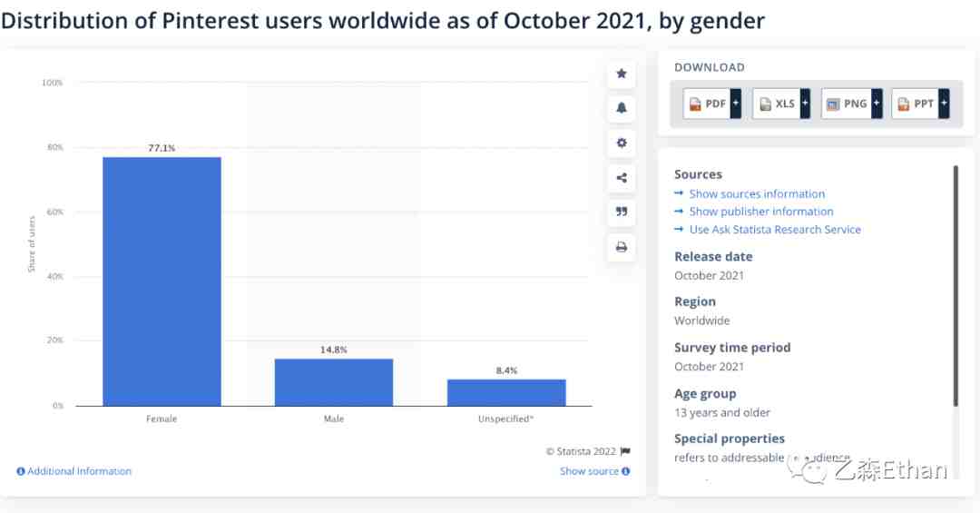Click the sidebar vertical scrollbar

[955, 286]
